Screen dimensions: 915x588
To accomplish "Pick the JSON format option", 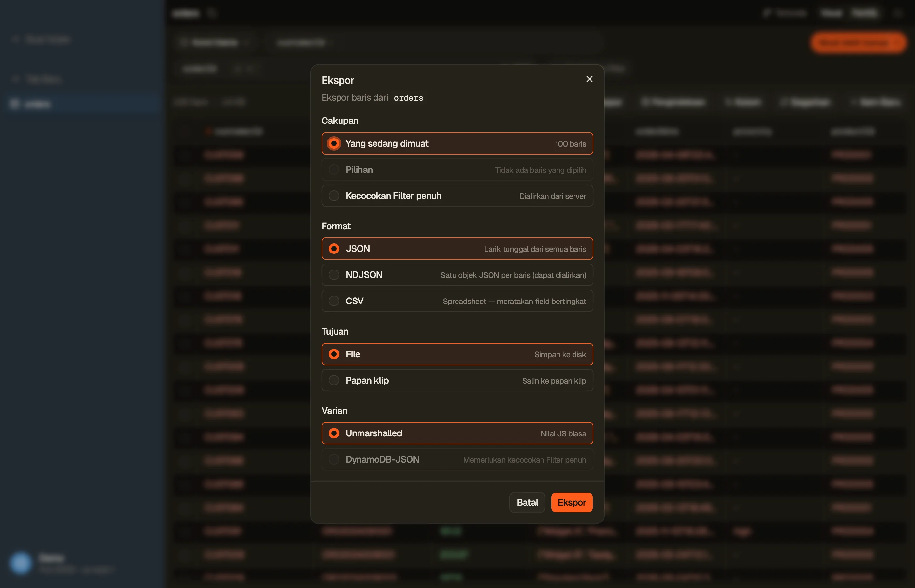I will click(457, 249).
